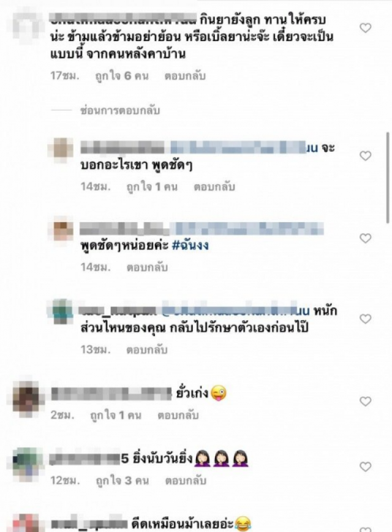View the 6 likes on top comment
The height and width of the screenshot is (532, 392).
pos(122,76)
